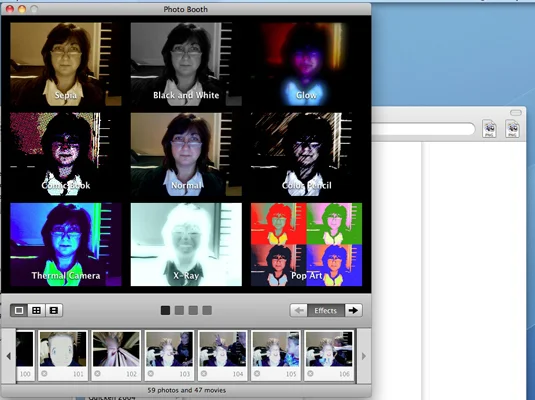Click the toolbar search field
The image size is (535, 400).
(423, 129)
